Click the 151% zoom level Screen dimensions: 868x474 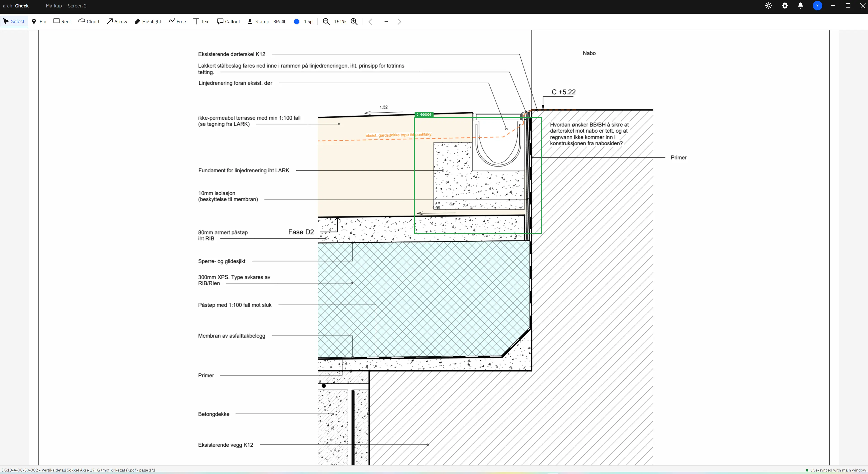click(340, 21)
